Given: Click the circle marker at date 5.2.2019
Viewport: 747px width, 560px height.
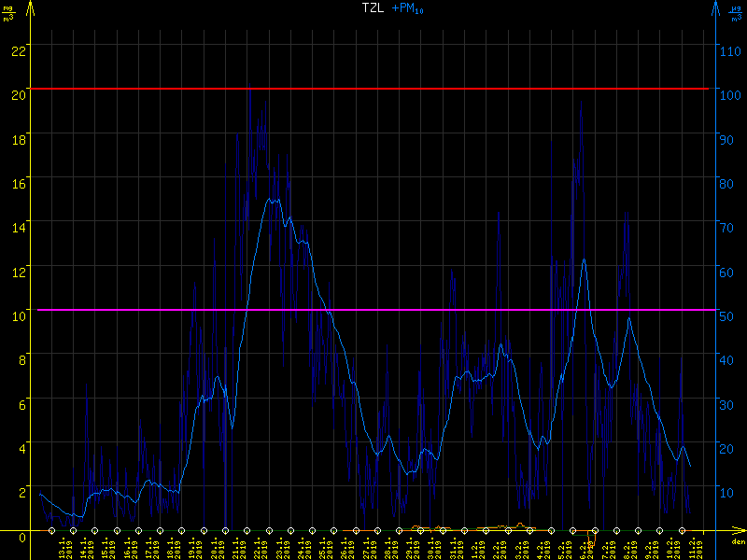Looking at the screenshot, I should [551, 531].
